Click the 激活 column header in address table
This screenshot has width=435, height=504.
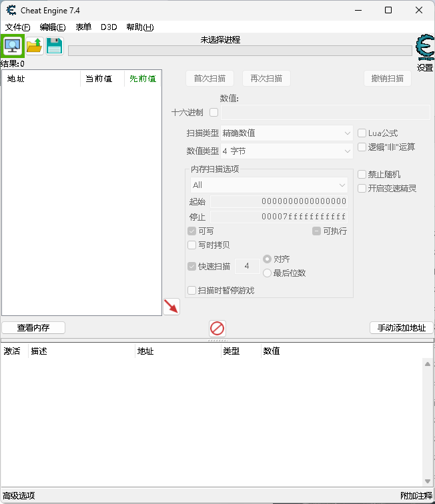pyautogui.click(x=15, y=351)
